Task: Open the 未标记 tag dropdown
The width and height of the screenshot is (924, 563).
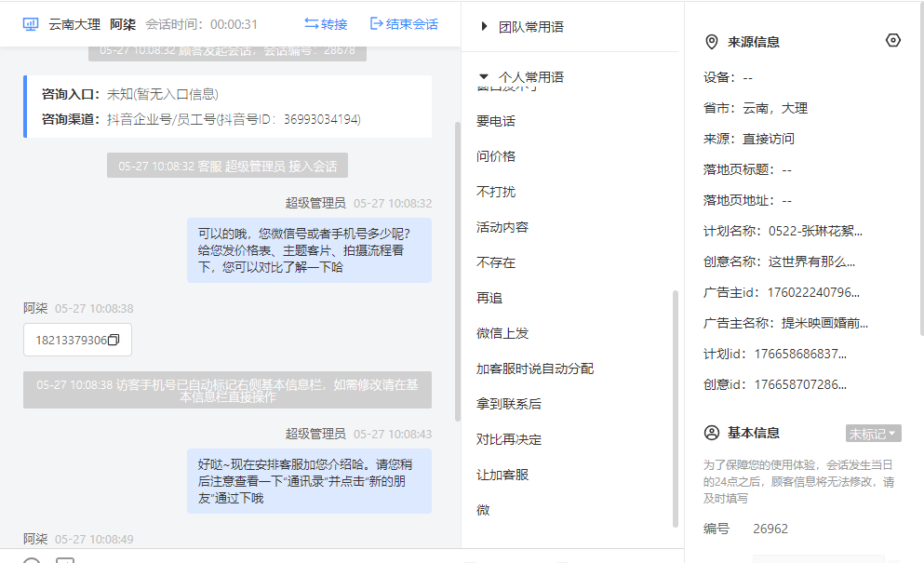Action: coord(874,434)
